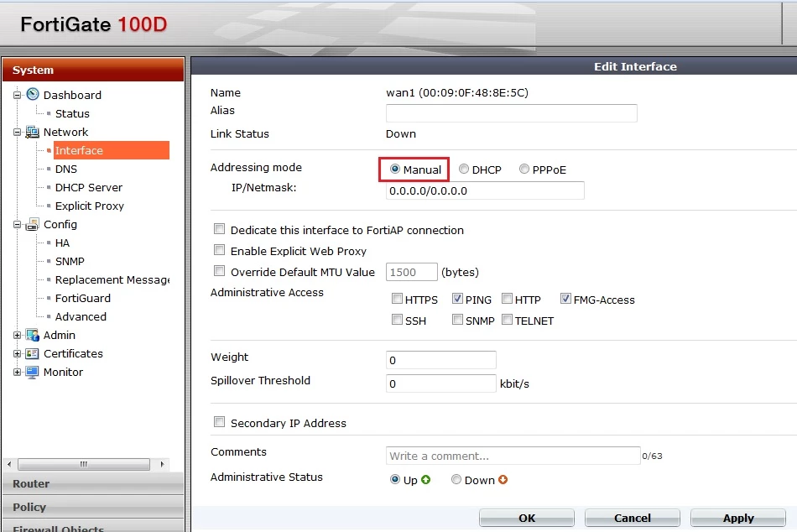Click the Certificates icon in tree
This screenshot has width=797, height=532.
pos(33,353)
